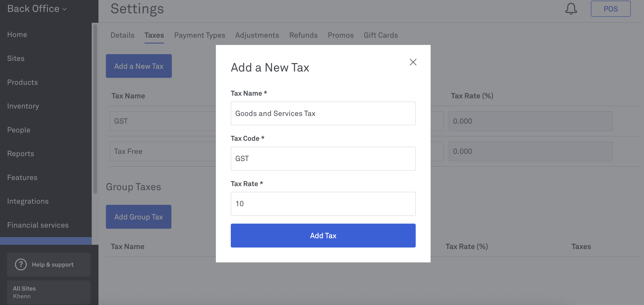644x305 pixels.
Task: Switch to the Details tab
Action: (x=122, y=35)
